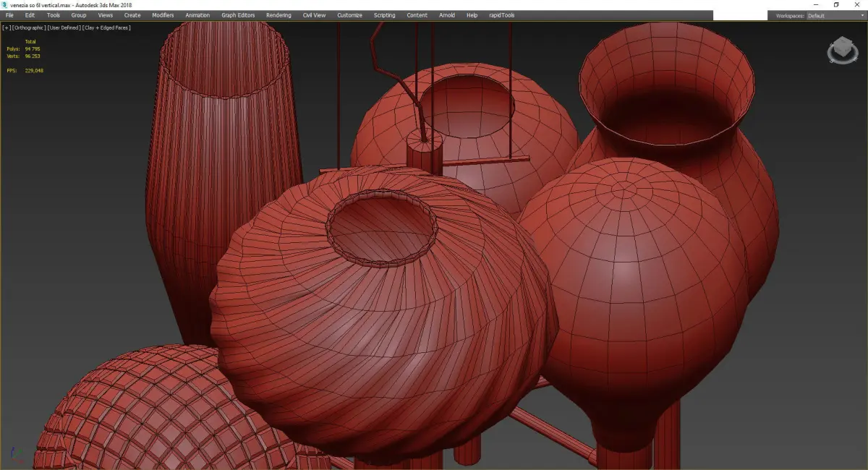
Task: Open the [Clay + Edged Faces] shading label
Action: click(107, 27)
